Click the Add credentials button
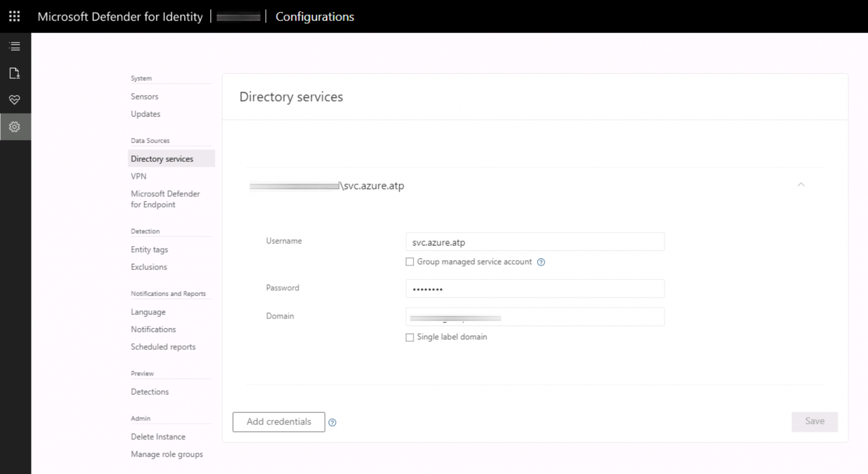 pos(278,422)
